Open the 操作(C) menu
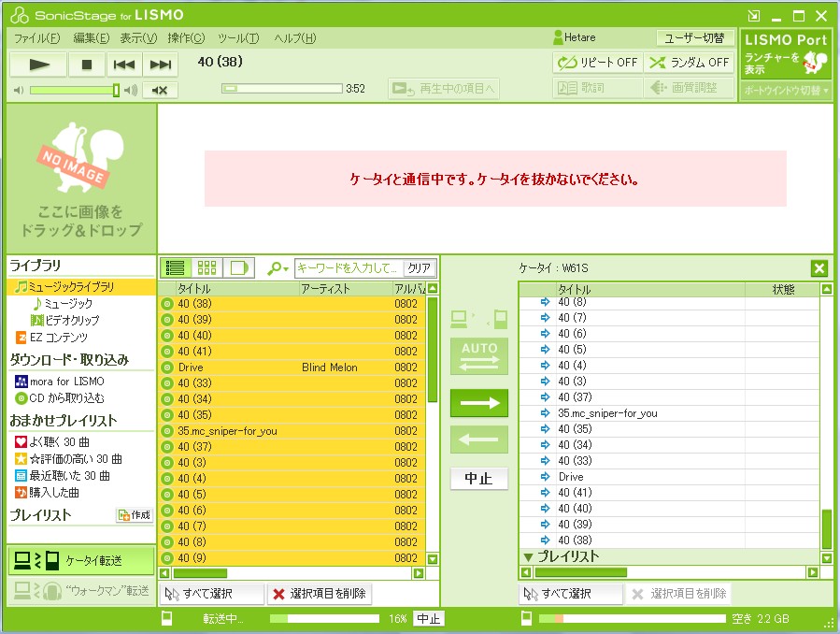Viewport: 840px width, 634px height. click(x=186, y=38)
